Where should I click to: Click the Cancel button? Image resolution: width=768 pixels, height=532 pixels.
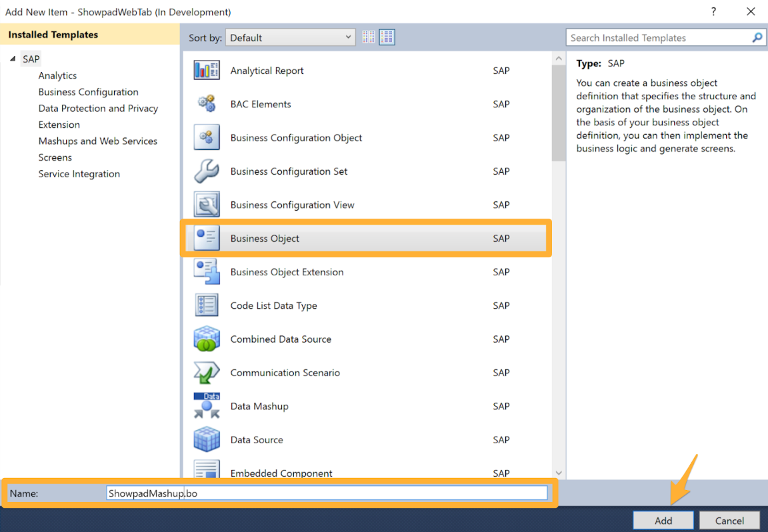729,520
